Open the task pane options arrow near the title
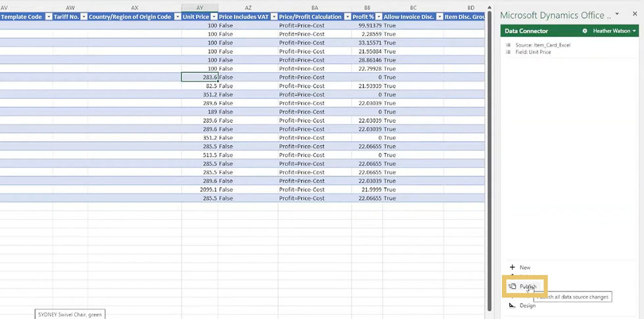Screen dimensions: 644x319 click(616, 14)
